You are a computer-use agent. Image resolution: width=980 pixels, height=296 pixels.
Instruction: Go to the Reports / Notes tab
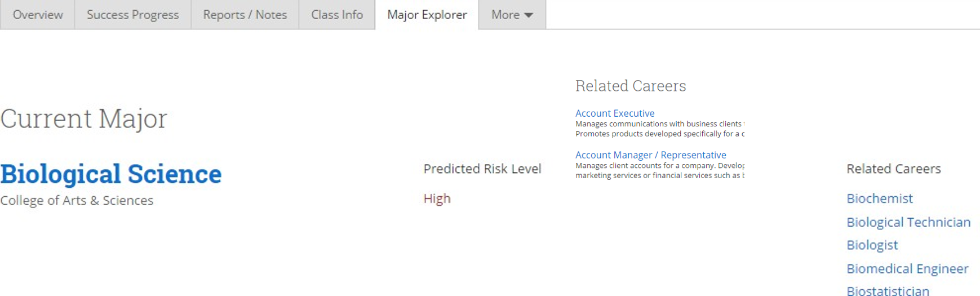tap(245, 15)
